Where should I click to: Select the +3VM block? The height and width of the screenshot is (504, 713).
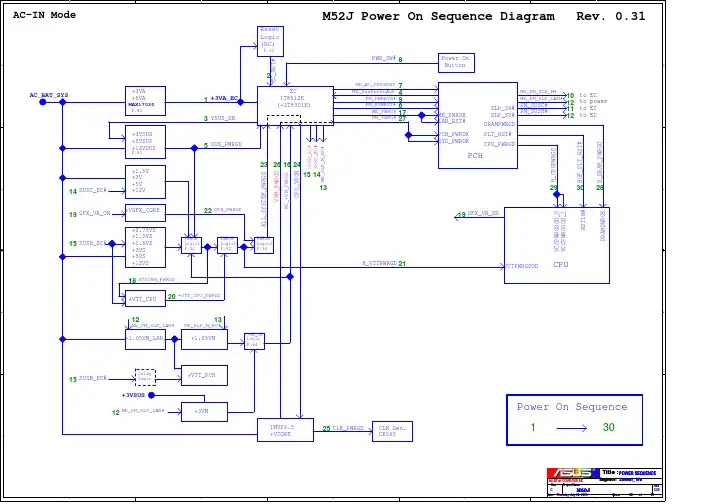pyautogui.click(x=204, y=412)
